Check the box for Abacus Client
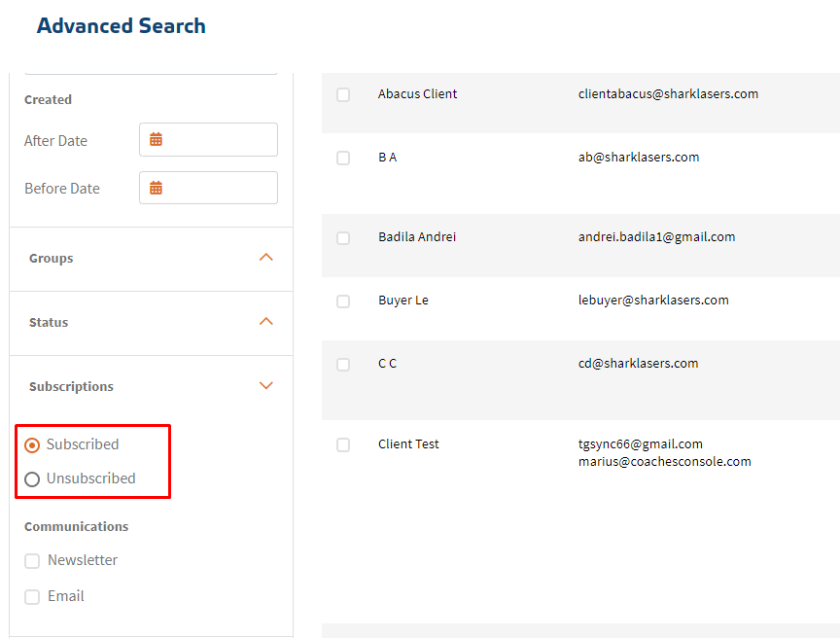 (343, 95)
